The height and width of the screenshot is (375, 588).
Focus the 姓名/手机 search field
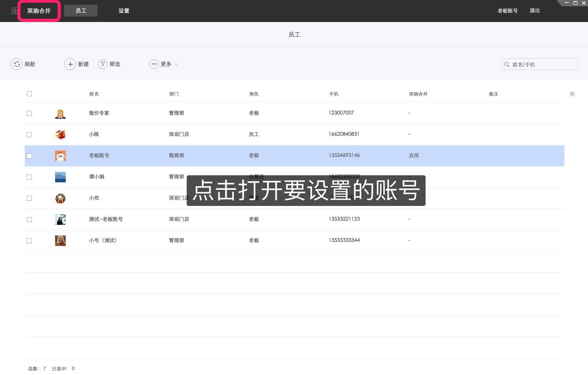point(540,64)
